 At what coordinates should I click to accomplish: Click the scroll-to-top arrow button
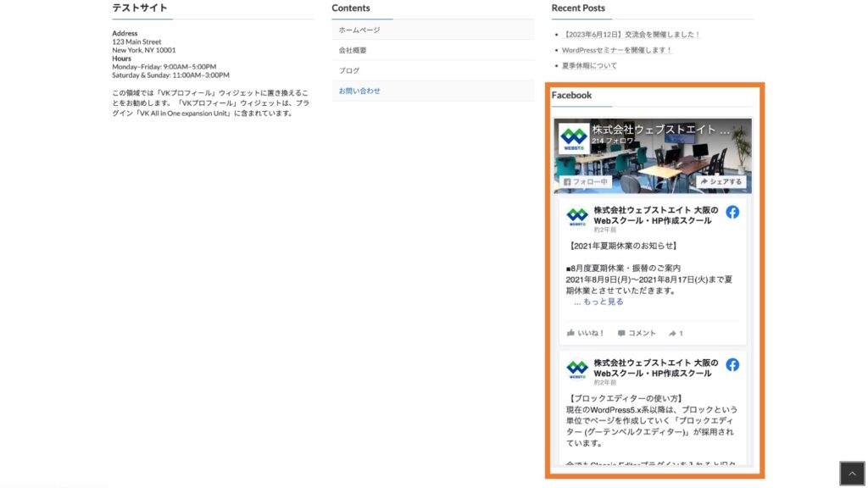[x=853, y=472]
